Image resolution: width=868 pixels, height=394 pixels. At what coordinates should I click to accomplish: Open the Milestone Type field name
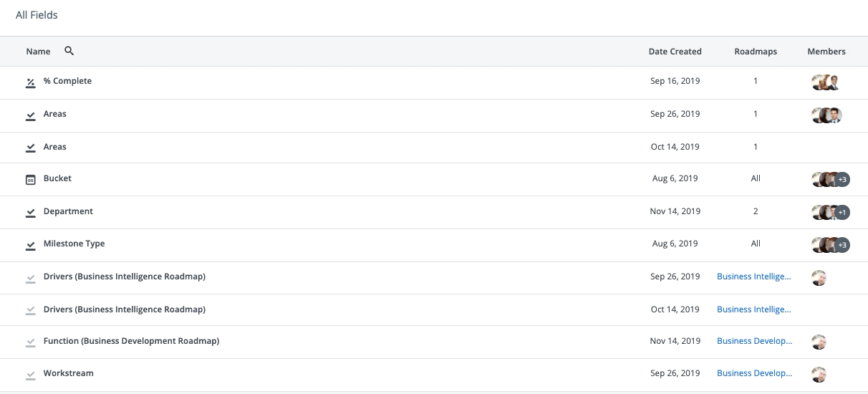click(74, 244)
